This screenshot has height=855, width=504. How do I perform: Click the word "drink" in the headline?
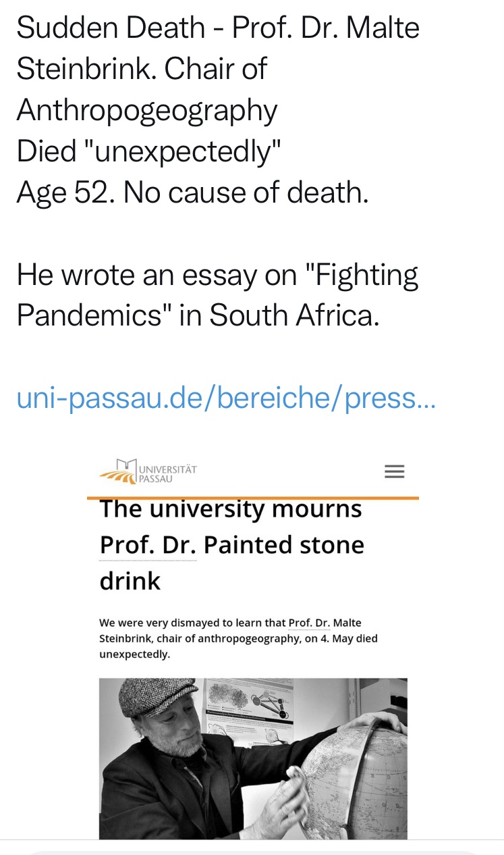pyautogui.click(x=130, y=581)
